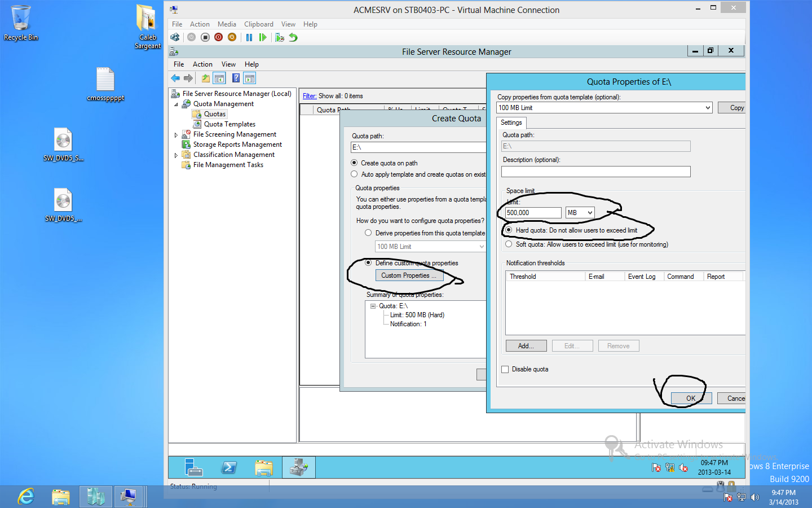This screenshot has height=508, width=812.
Task: Click the Threshold column header
Action: click(545, 277)
